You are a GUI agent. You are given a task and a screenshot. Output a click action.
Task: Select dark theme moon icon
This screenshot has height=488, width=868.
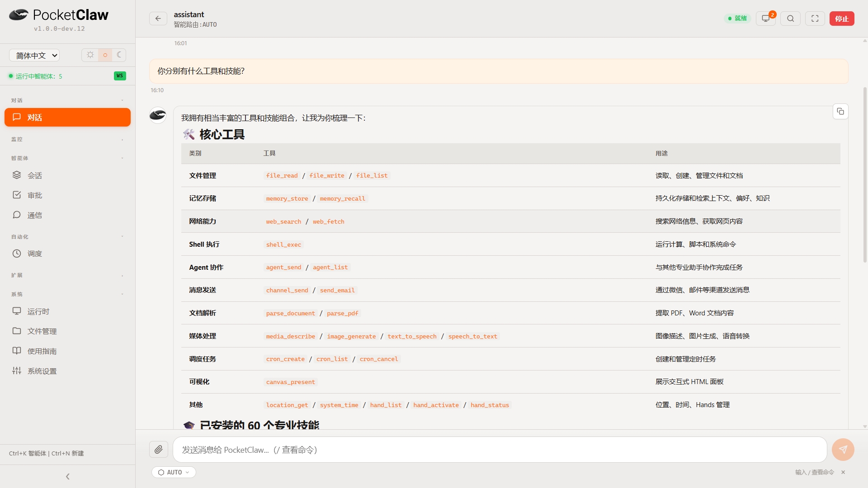[119, 55]
